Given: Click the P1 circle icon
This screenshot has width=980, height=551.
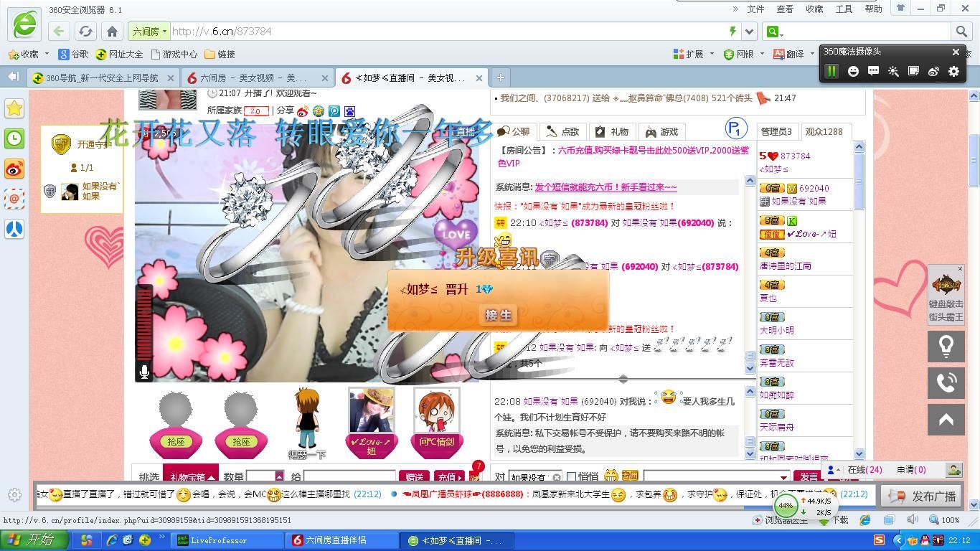Looking at the screenshot, I should click(x=735, y=129).
